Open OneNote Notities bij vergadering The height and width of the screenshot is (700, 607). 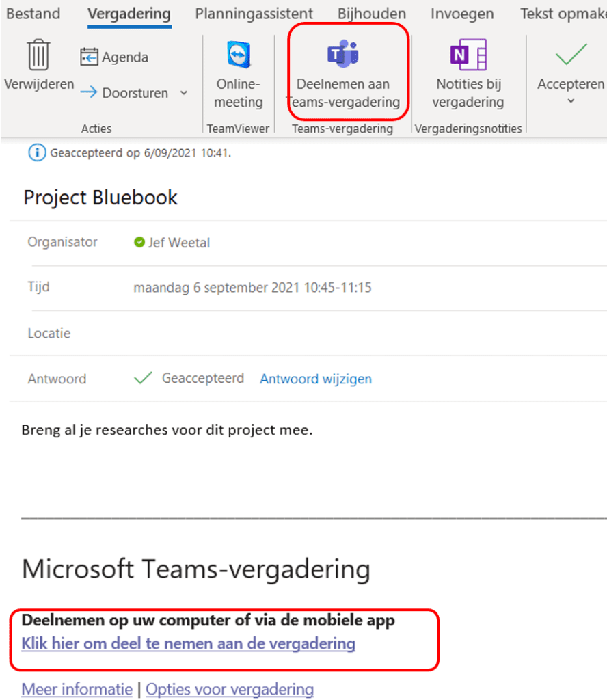[x=468, y=75]
